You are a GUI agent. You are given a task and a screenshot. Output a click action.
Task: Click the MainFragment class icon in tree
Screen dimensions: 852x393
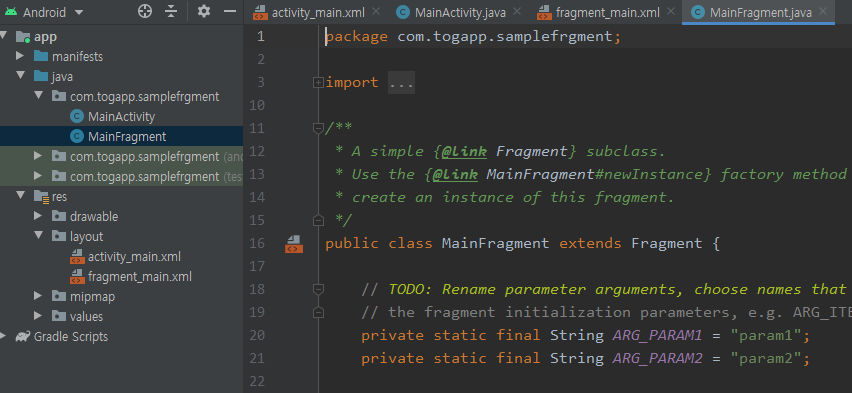pyautogui.click(x=77, y=136)
